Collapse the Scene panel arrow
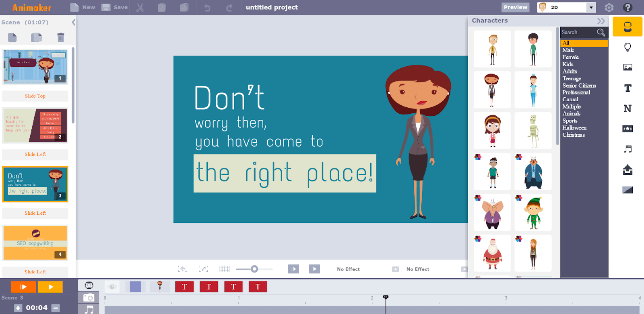The width and height of the screenshot is (644, 314). (x=73, y=23)
